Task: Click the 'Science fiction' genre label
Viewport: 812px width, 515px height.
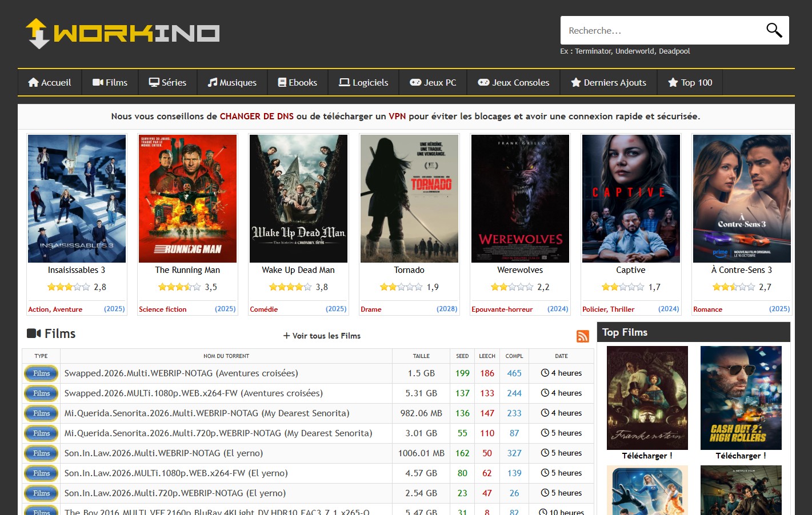Action: pyautogui.click(x=163, y=309)
